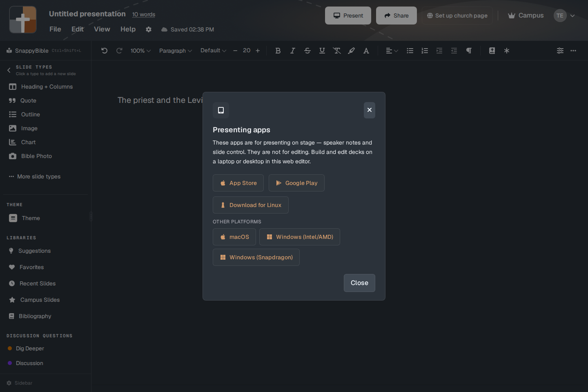
Task: Toggle the paragraph marks icon
Action: 469,51
